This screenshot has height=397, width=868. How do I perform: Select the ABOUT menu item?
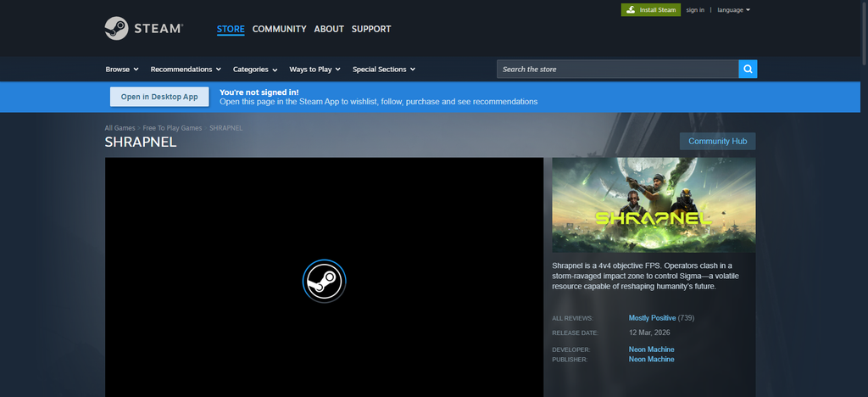329,29
